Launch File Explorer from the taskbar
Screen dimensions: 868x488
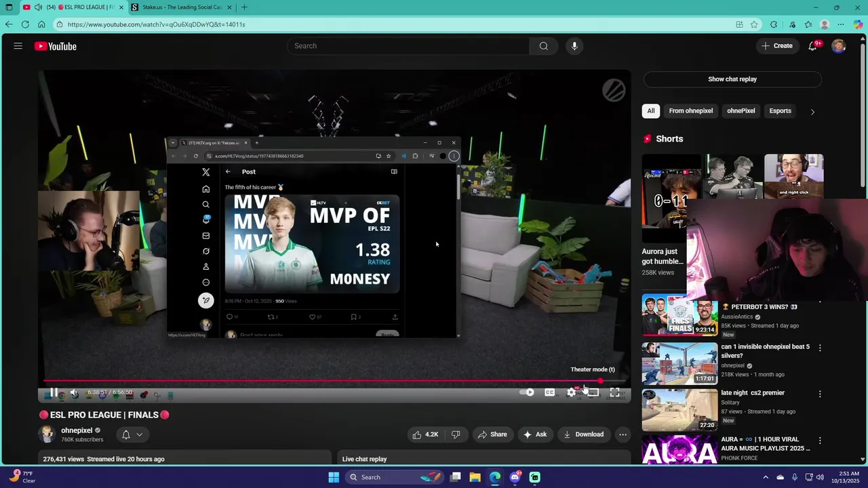[475, 477]
